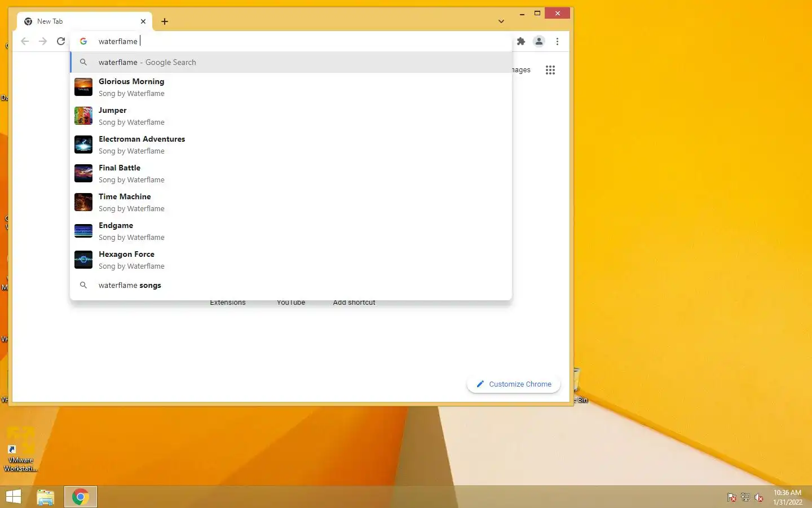Click the Time Machine album thumbnail
Viewport: 812px width, 508px height.
[83, 202]
